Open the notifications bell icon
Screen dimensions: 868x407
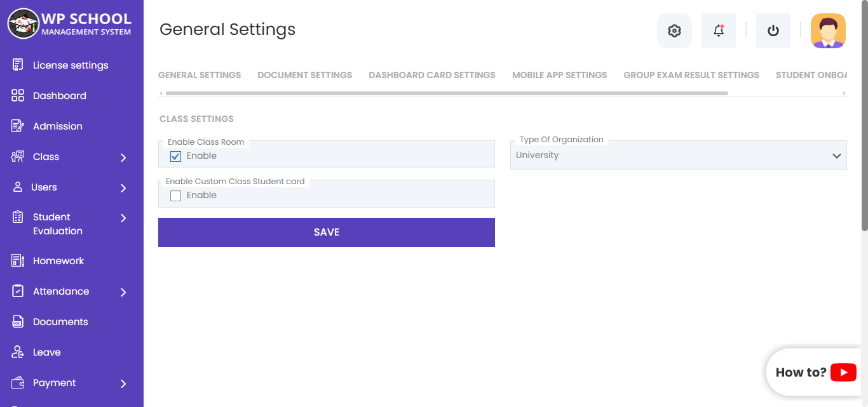tap(719, 30)
